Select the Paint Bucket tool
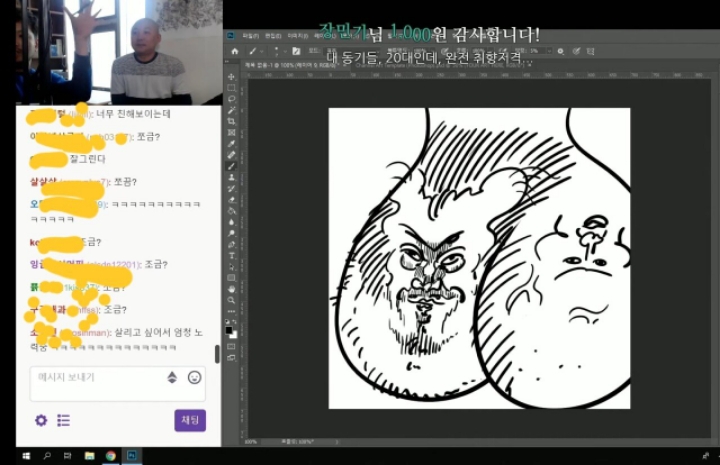The image size is (720, 465). click(x=231, y=211)
